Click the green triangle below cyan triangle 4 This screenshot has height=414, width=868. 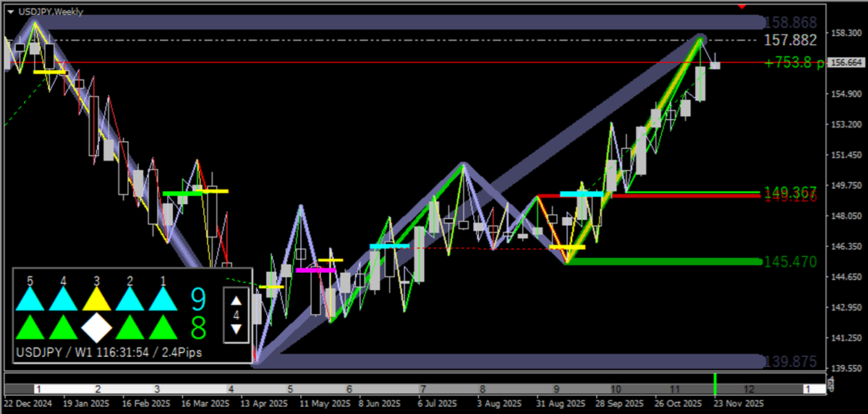coord(64,327)
